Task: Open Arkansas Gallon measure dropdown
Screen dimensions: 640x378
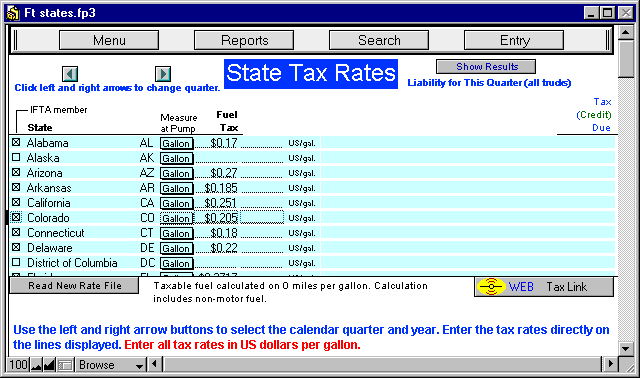Action: point(176,189)
